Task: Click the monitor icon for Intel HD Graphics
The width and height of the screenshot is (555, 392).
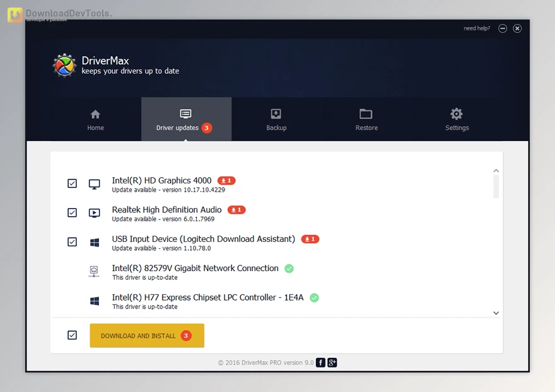Action: click(x=94, y=184)
